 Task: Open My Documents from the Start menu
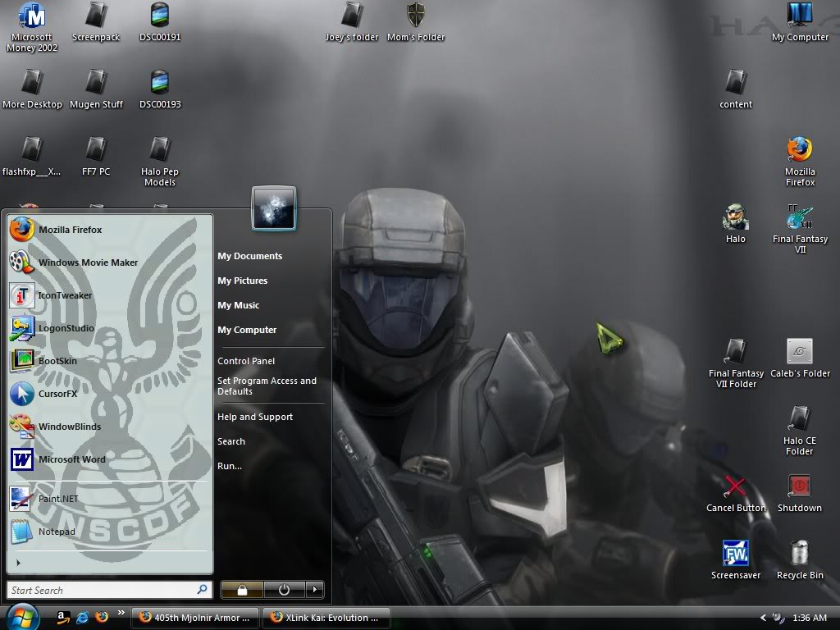click(249, 256)
